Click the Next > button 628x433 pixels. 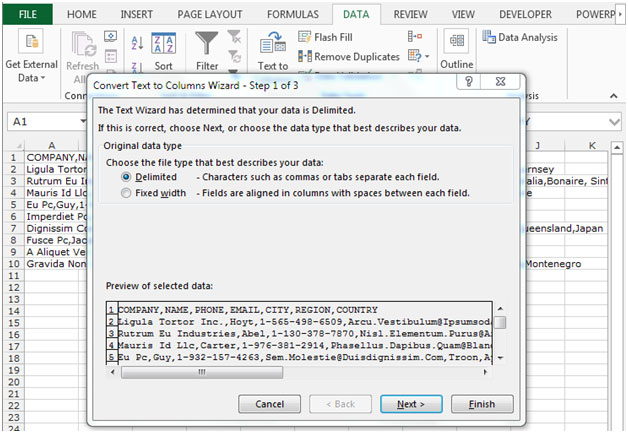(x=411, y=404)
